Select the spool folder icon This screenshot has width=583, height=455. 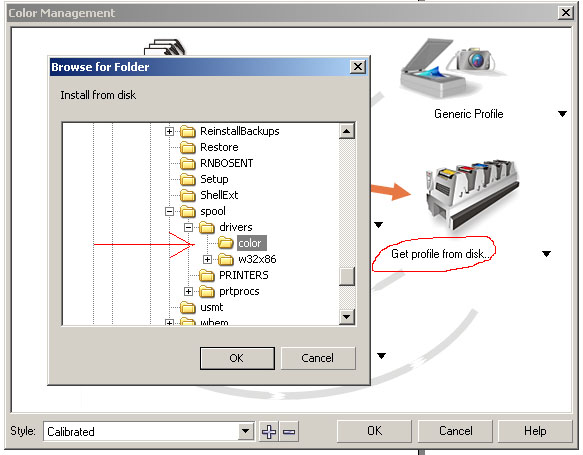188,211
